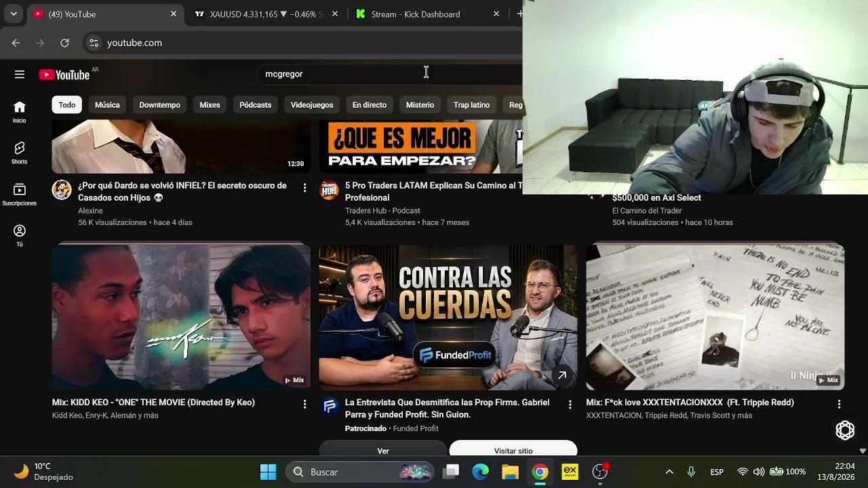Click the microphone tray icon
868x488 pixels.
point(691,472)
